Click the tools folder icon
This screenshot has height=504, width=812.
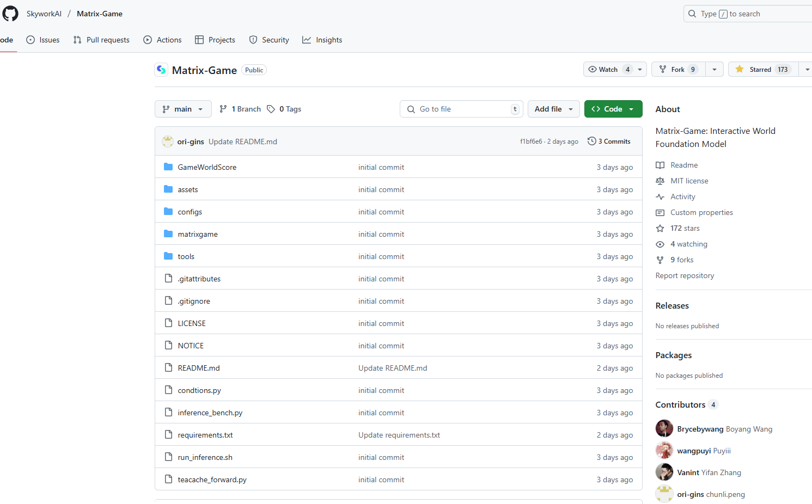click(x=168, y=256)
